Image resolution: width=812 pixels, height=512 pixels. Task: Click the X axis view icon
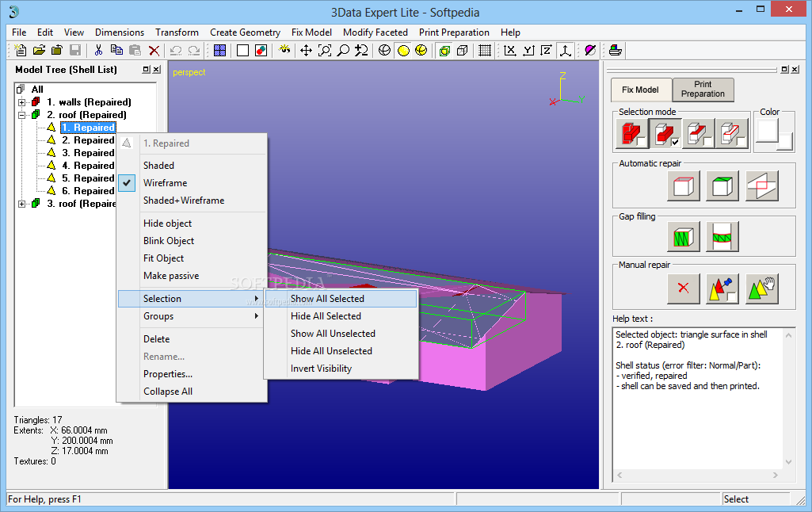click(x=509, y=50)
